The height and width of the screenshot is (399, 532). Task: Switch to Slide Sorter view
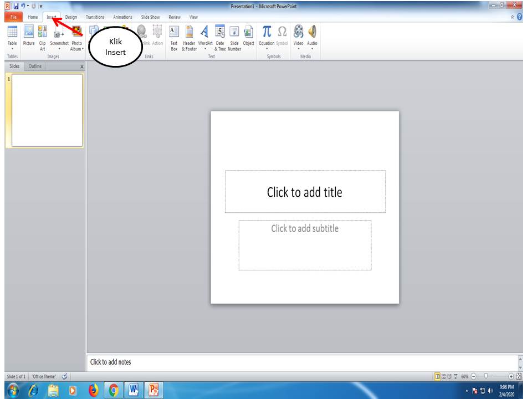pos(443,376)
